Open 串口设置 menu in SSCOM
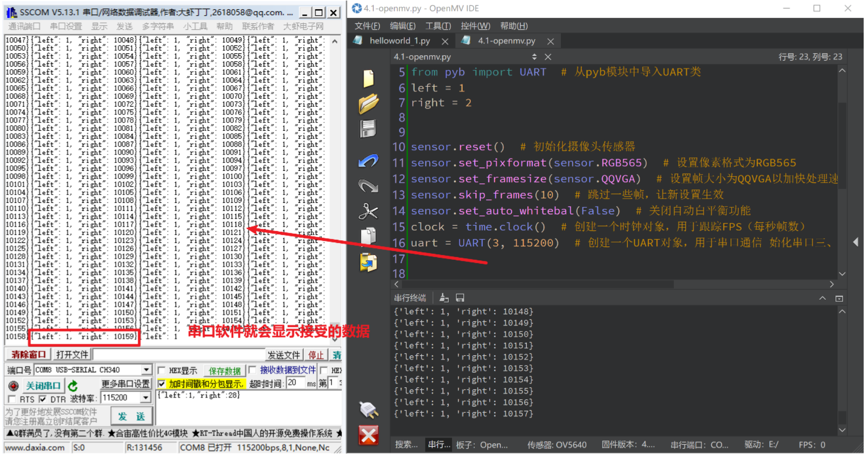The width and height of the screenshot is (868, 454). tap(66, 26)
